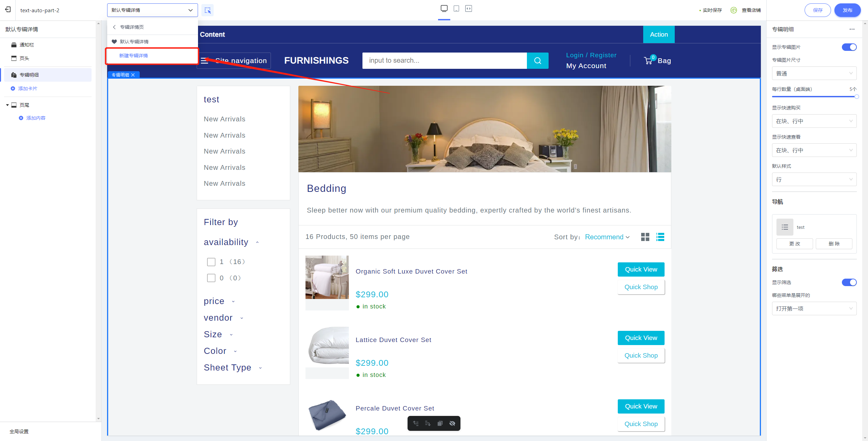Toggle the 显示专辑图片 switch
This screenshot has width=868, height=441.
point(849,47)
